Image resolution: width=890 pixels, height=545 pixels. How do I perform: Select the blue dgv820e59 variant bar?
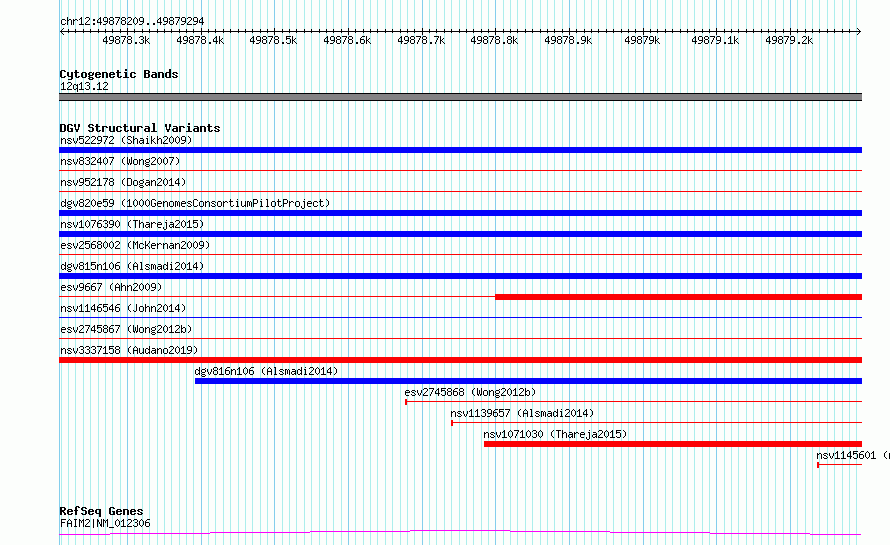tap(460, 213)
